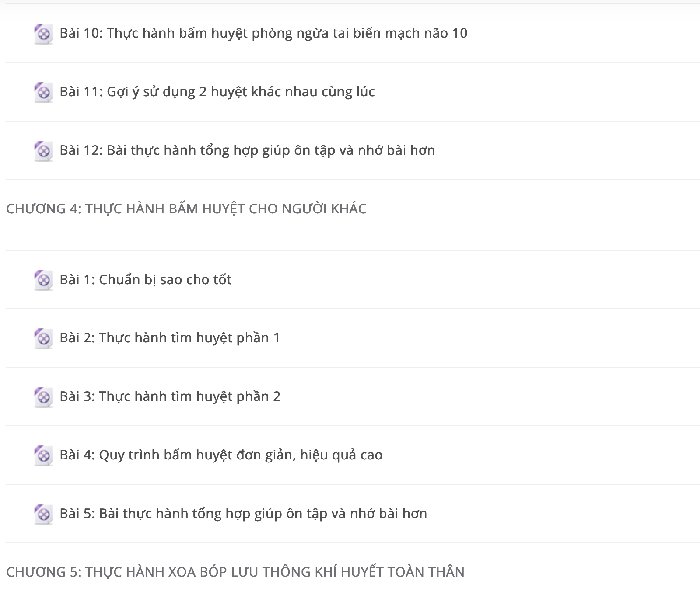Image resolution: width=700 pixels, height=598 pixels.
Task: Open Bài 11: Gợi ý sử dụng 2 huyệt
Action: pyautogui.click(x=217, y=92)
